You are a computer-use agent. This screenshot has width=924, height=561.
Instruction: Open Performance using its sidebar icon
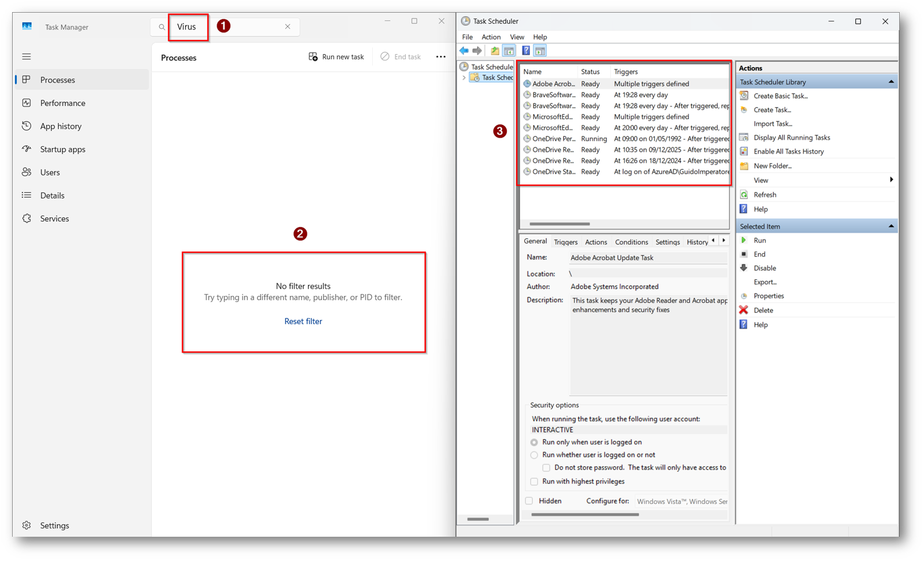tap(27, 103)
